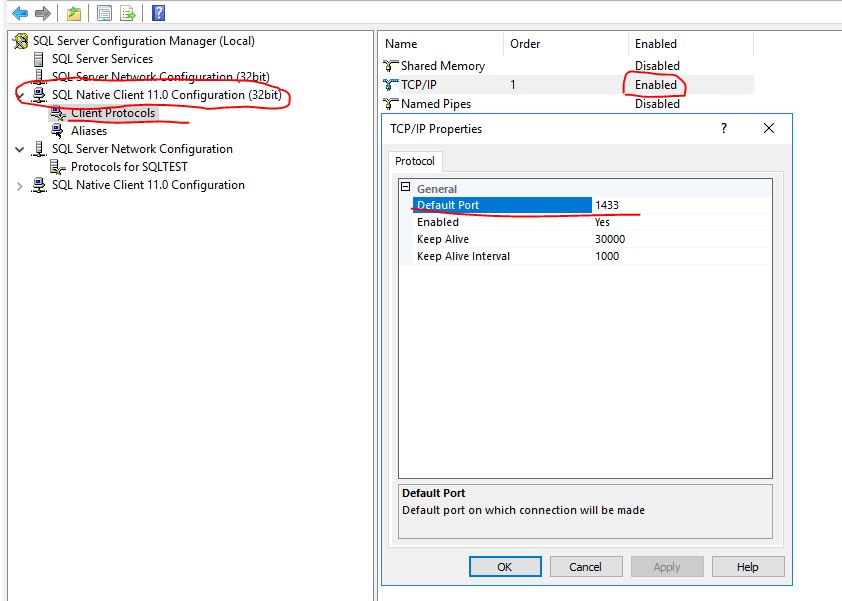Click the Help button in dialog
This screenshot has width=842, height=601.
[748, 567]
